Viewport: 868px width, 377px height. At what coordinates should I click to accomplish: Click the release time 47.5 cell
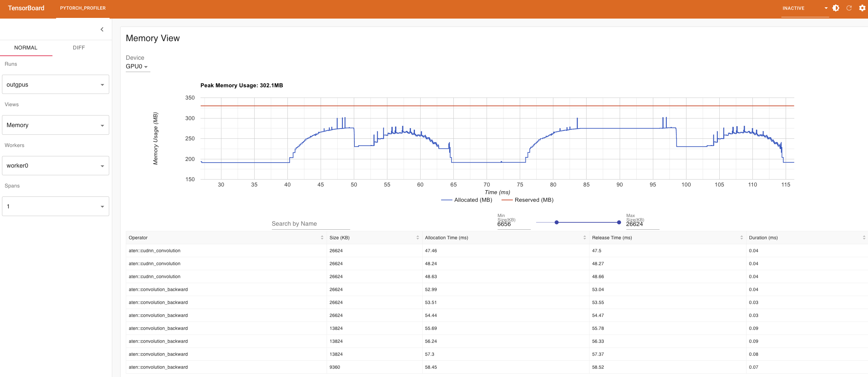click(668, 251)
